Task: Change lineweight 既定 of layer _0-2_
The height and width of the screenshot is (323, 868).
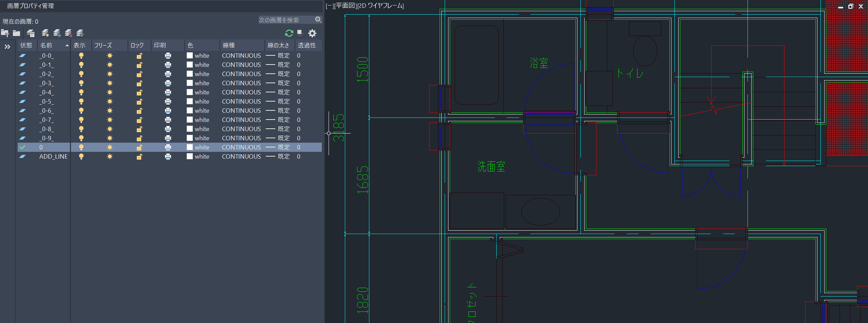Action: (x=278, y=74)
